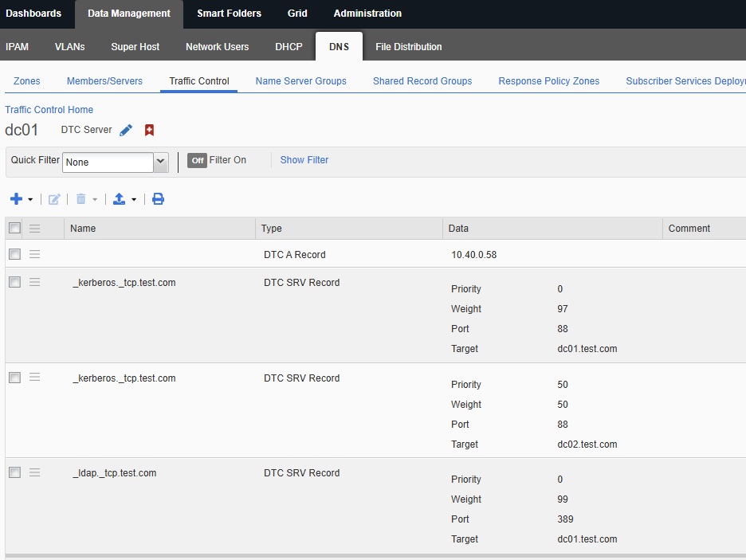Click the 10.40.0.58 data cell
This screenshot has width=746, height=560.
(474, 255)
